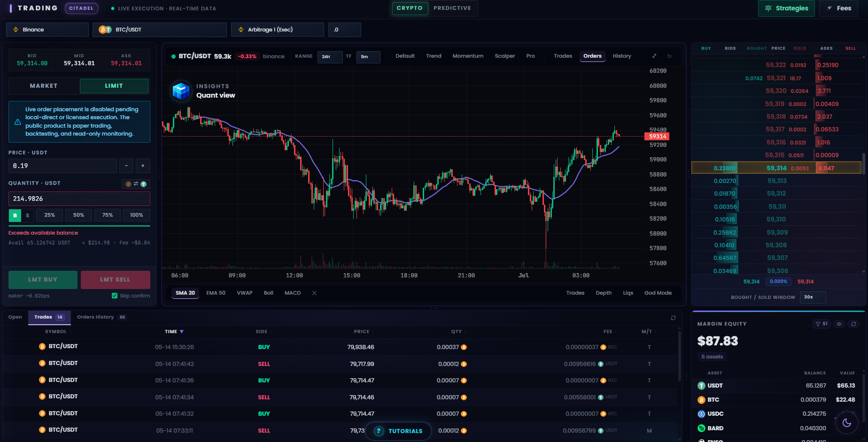Set quantity to 100% of balance
868x442 pixels.
click(137, 215)
